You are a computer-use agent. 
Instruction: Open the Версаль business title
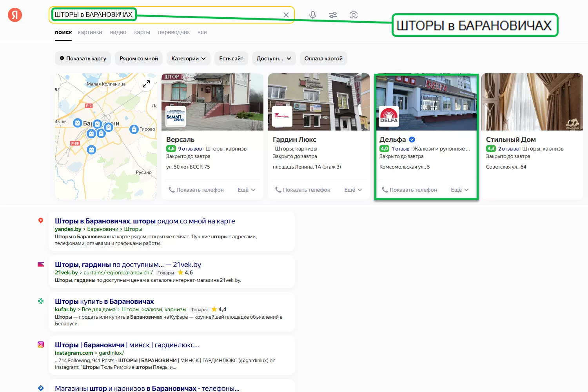(x=180, y=140)
